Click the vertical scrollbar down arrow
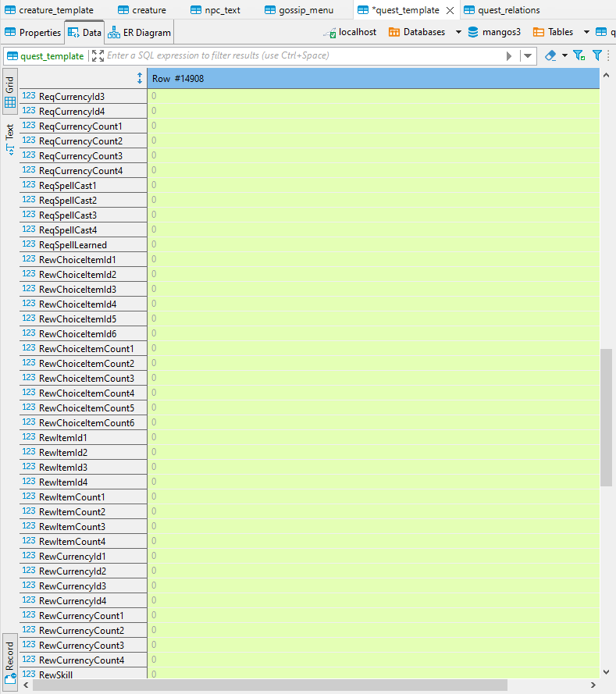Image resolution: width=616 pixels, height=694 pixels. tap(607, 672)
